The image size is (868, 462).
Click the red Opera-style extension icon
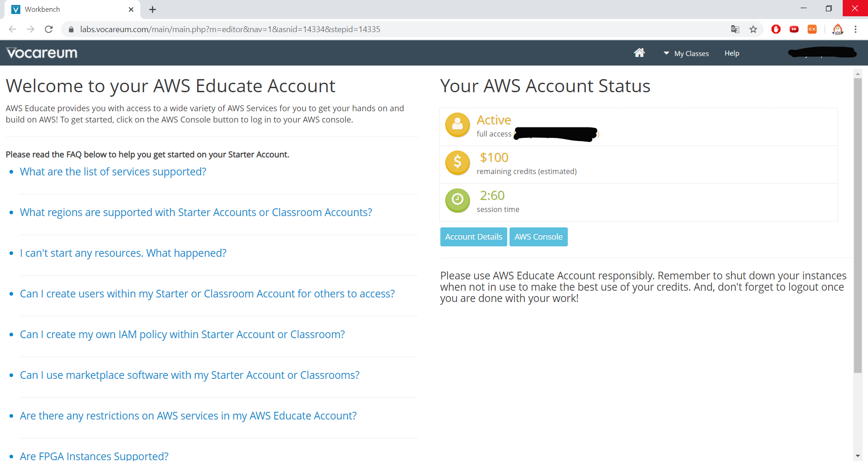click(776, 29)
